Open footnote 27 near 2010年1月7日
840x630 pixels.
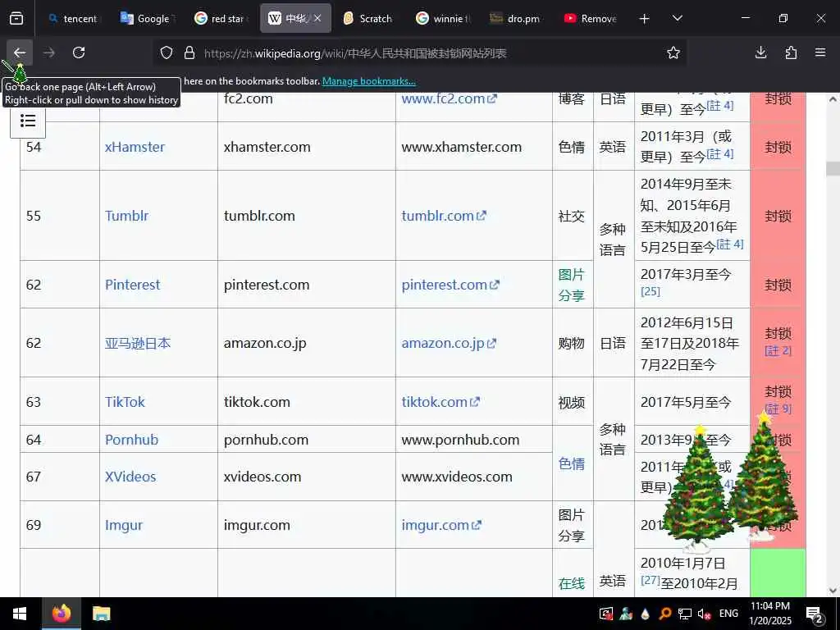click(651, 580)
